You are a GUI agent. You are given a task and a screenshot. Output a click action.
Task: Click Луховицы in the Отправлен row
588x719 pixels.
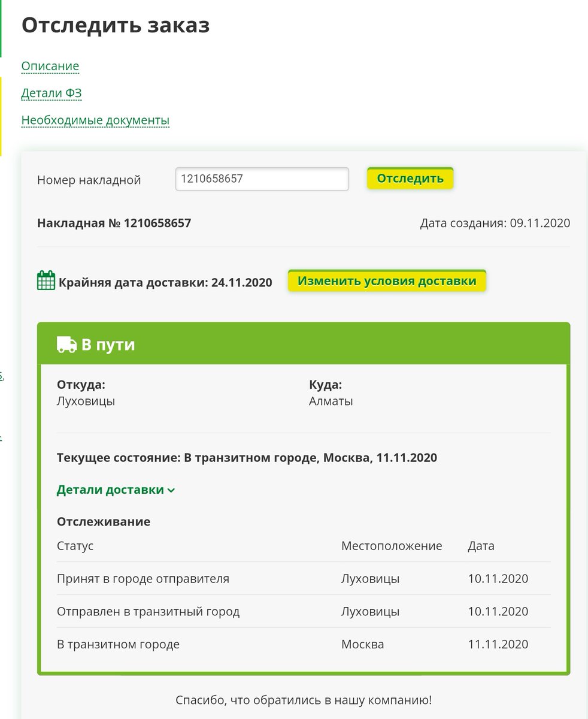[x=370, y=612]
